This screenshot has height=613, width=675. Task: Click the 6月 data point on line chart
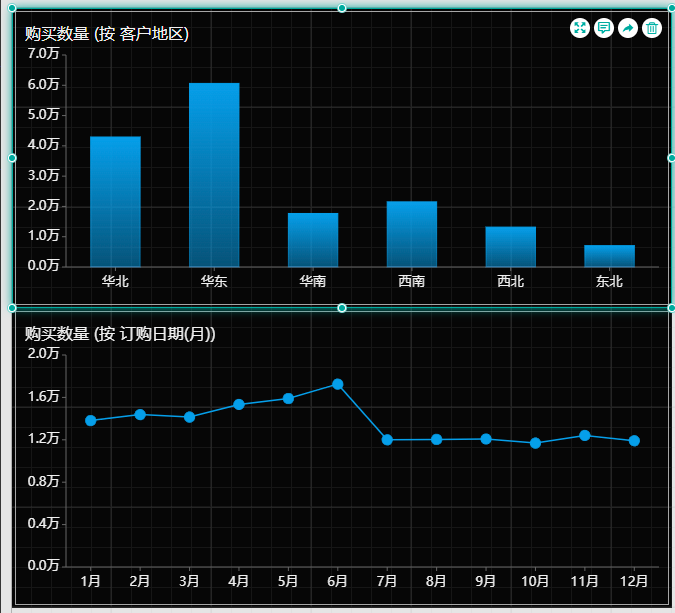[x=338, y=384]
